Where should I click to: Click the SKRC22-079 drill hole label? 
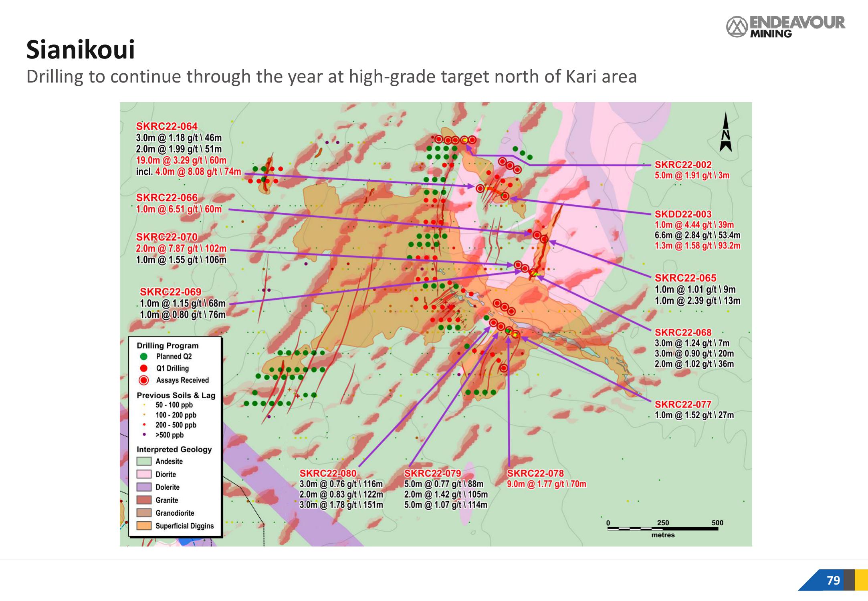(x=432, y=474)
